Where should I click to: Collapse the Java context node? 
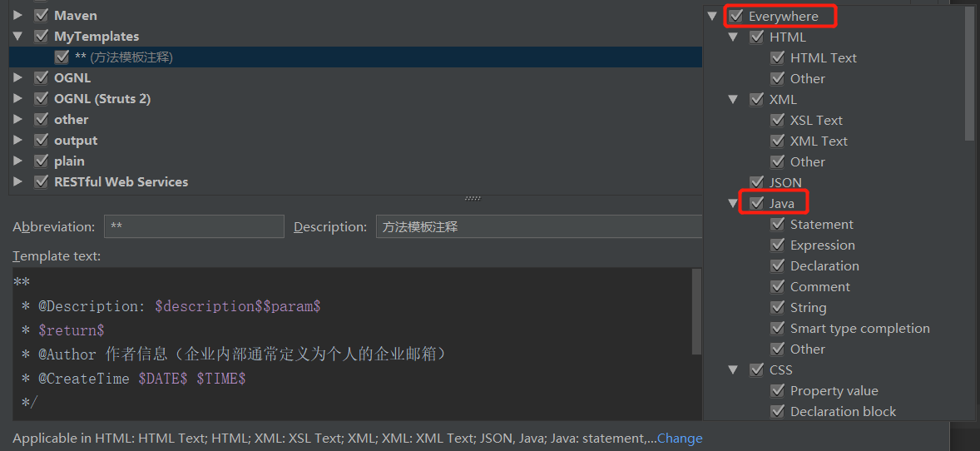(733, 203)
